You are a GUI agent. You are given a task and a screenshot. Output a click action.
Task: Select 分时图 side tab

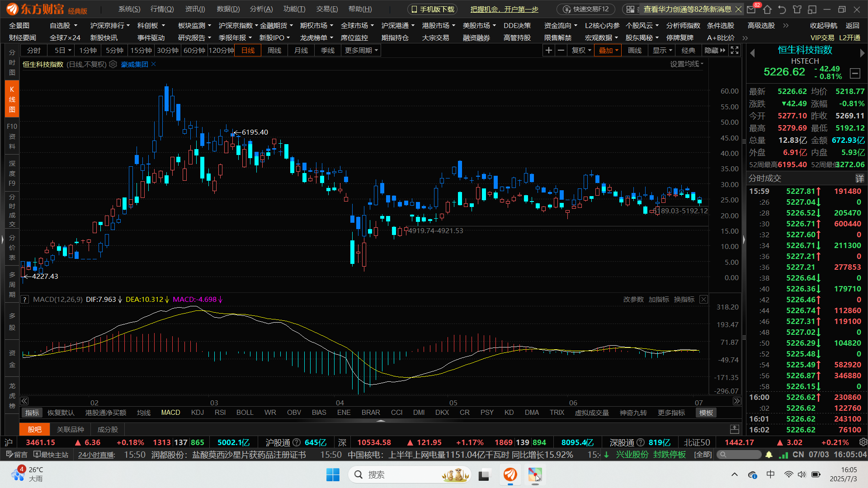pos(12,62)
